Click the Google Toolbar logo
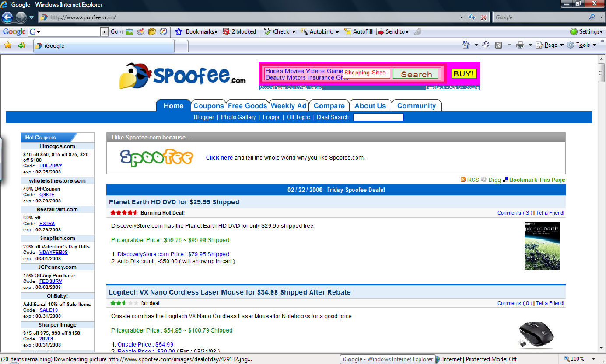This screenshot has width=606, height=364. (x=14, y=31)
